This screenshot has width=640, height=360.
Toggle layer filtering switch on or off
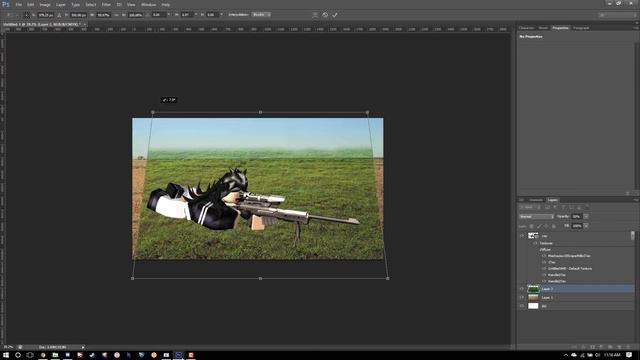588,207
